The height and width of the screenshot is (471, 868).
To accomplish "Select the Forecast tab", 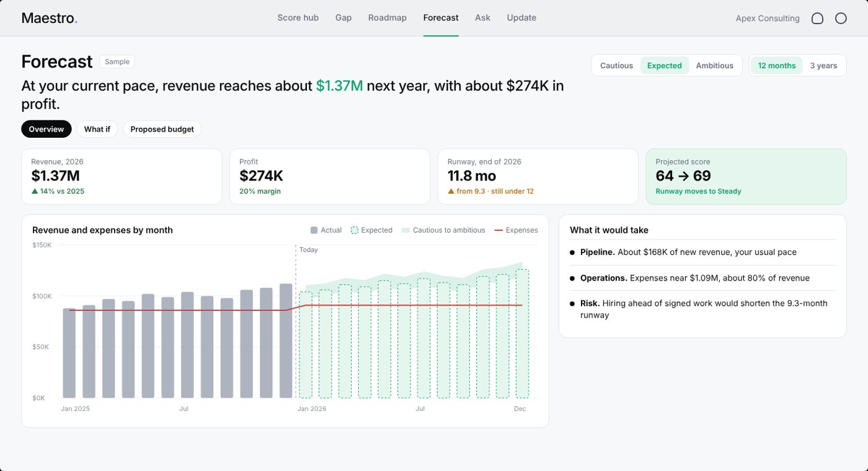I will coord(441,18).
